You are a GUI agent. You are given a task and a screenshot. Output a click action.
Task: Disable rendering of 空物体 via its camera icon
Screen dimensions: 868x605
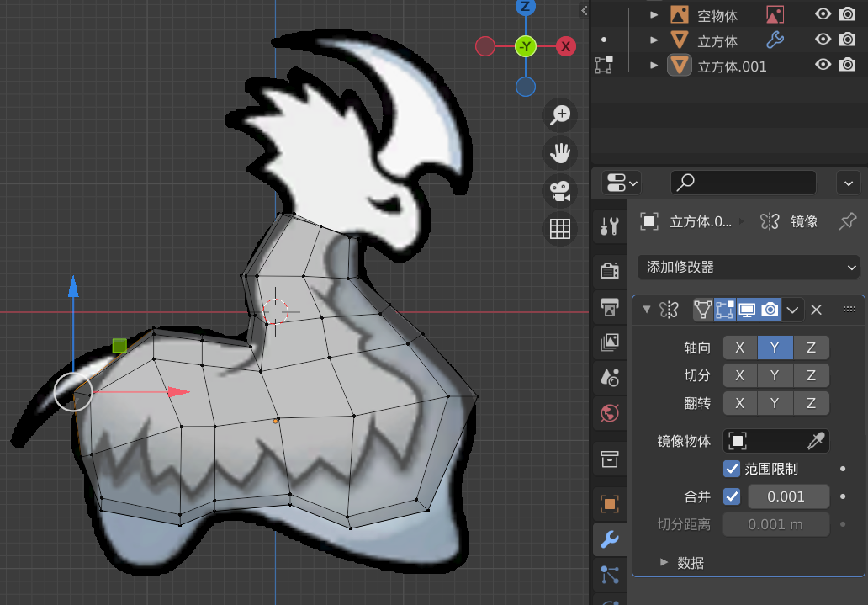(x=848, y=13)
